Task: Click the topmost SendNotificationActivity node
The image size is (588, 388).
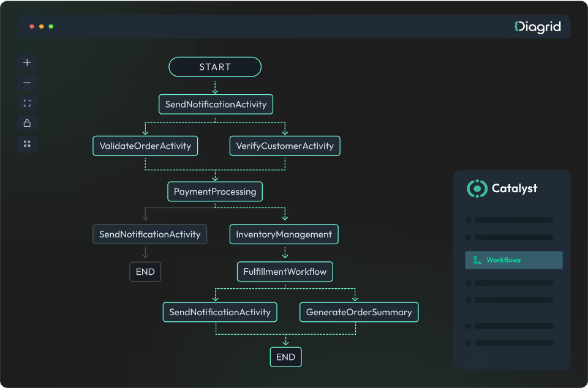Action: (215, 104)
